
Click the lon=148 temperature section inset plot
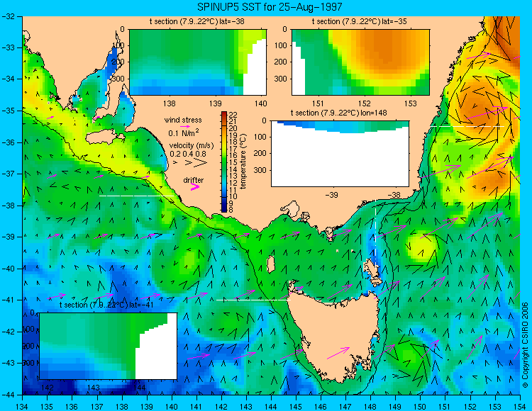(340, 154)
